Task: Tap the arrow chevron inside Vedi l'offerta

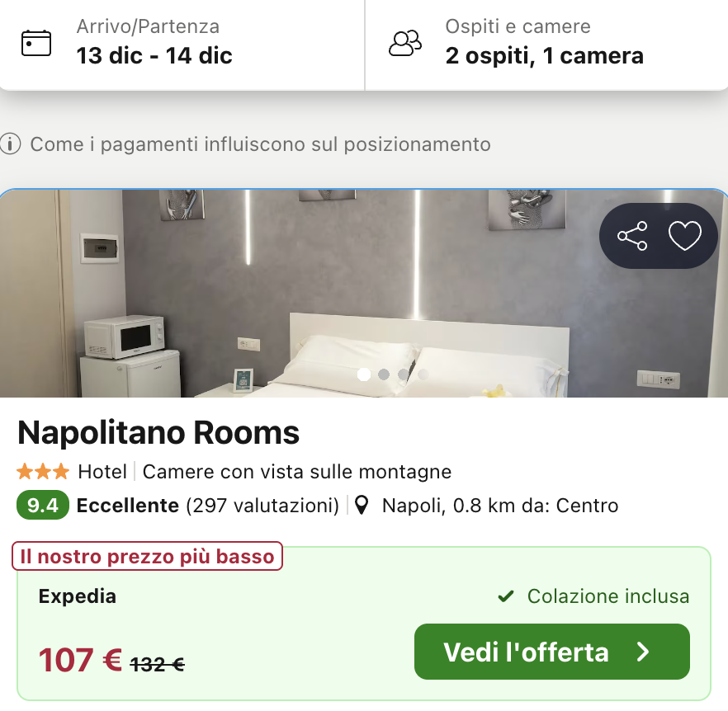Action: (643, 652)
